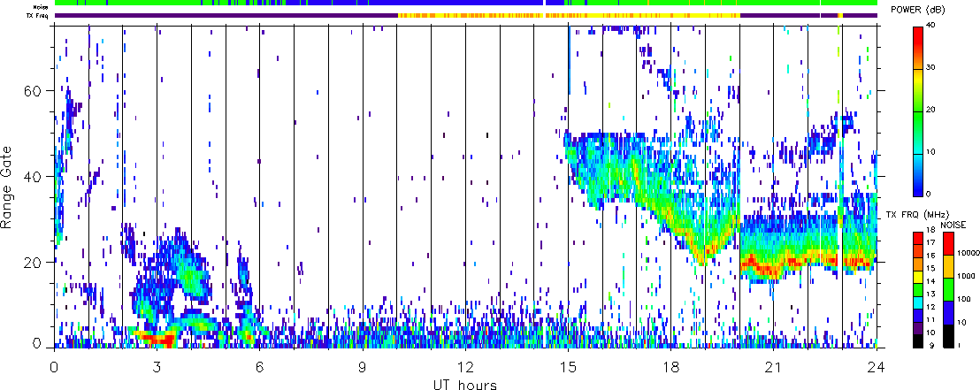
Task: Click Range Gate axis tick label "40"
Action: point(34,177)
